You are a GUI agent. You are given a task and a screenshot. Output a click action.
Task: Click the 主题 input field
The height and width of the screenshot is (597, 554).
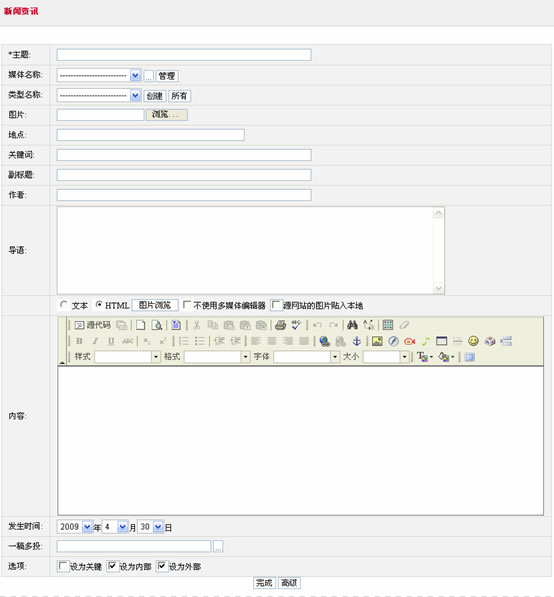point(184,55)
